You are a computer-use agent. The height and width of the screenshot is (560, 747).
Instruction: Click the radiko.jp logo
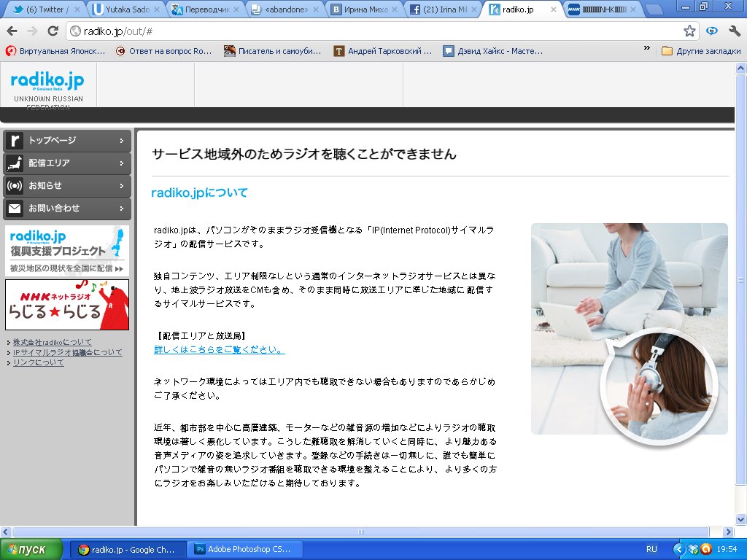pos(47,81)
